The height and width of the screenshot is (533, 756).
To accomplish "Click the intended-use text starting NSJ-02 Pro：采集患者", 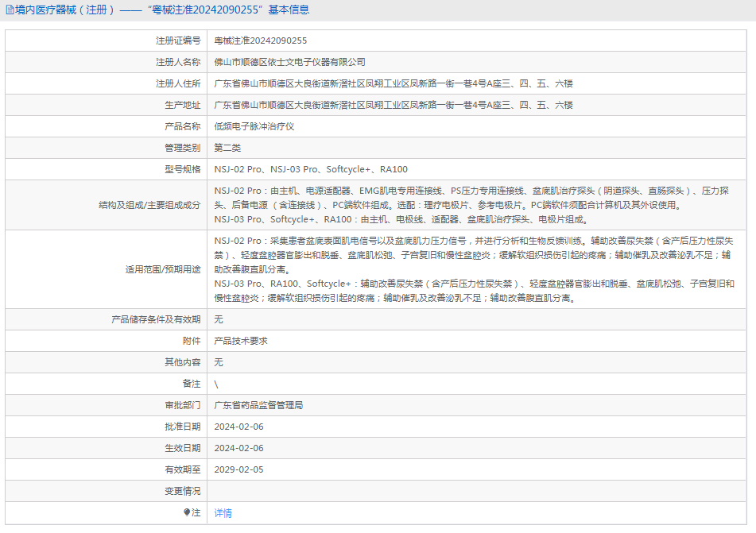I will coord(474,269).
